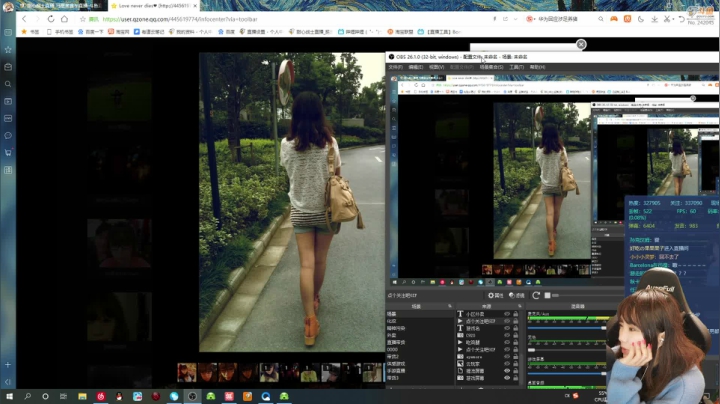Collapse the browser sidebar with bottom arrow
This screenshot has height=404, width=720.
8,383
